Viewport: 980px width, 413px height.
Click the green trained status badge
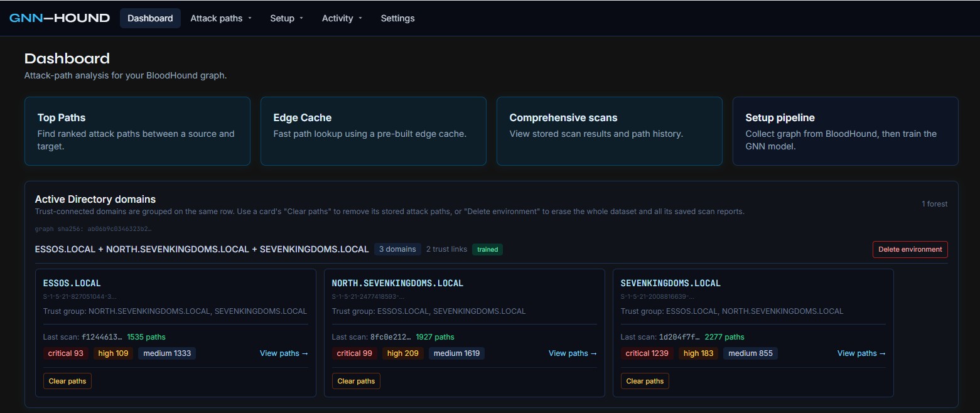tap(487, 249)
